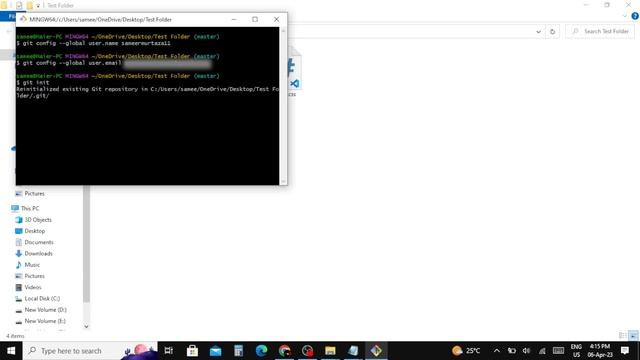Click the '4 items' status bar text

pos(15,336)
